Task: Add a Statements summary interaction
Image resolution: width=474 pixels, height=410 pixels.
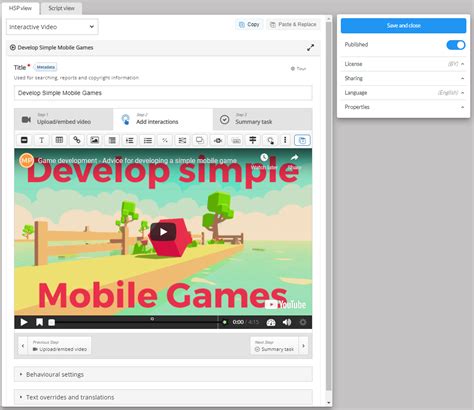Action: click(x=112, y=140)
